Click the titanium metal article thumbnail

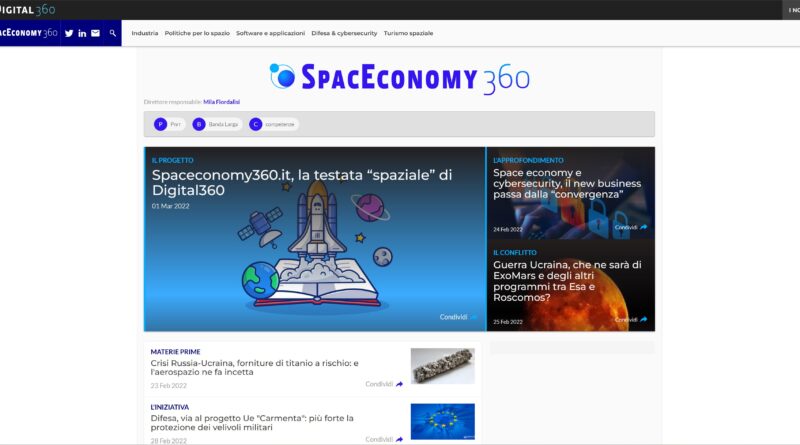click(x=442, y=366)
